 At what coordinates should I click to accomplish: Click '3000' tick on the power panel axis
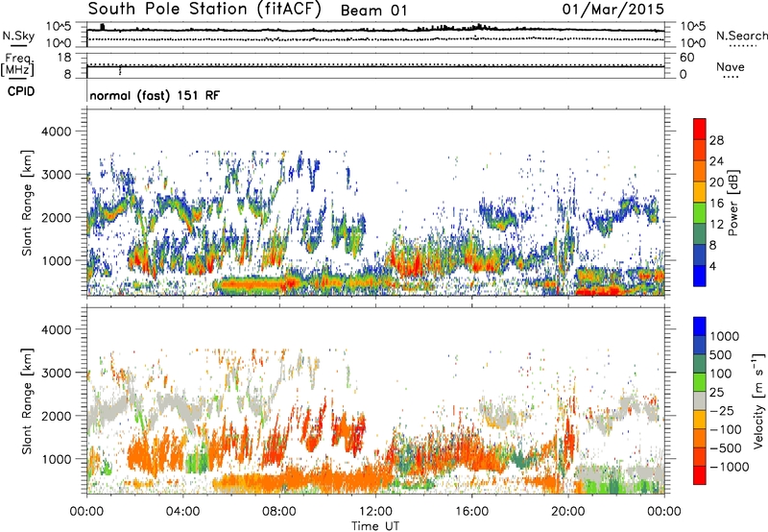point(57,175)
